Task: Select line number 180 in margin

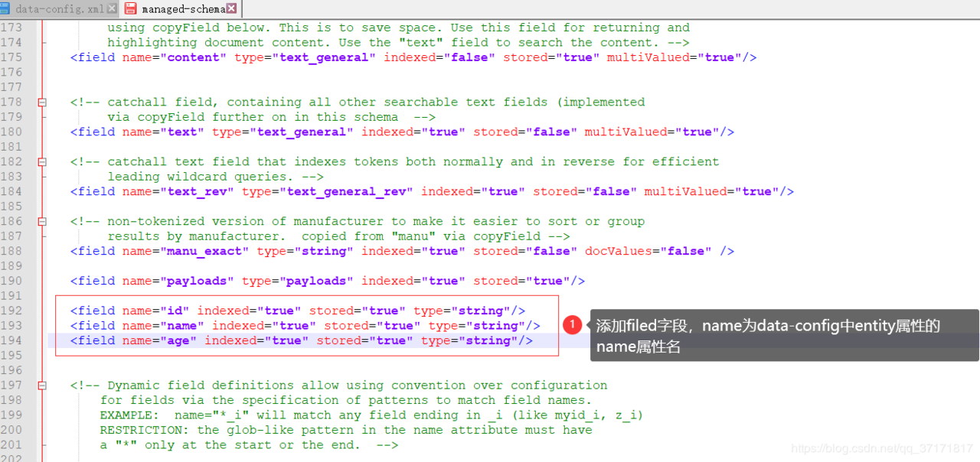Action: [x=11, y=132]
